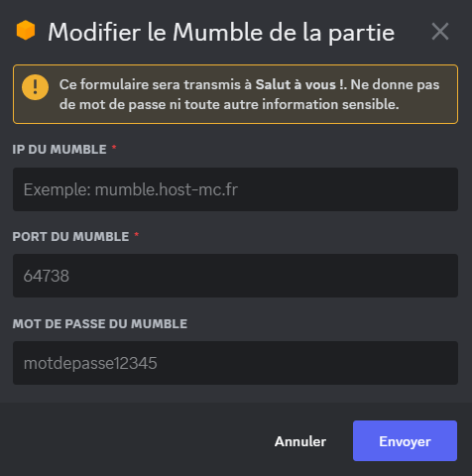The width and height of the screenshot is (472, 476).
Task: Focus the Port du Mumble input field
Action: (235, 276)
